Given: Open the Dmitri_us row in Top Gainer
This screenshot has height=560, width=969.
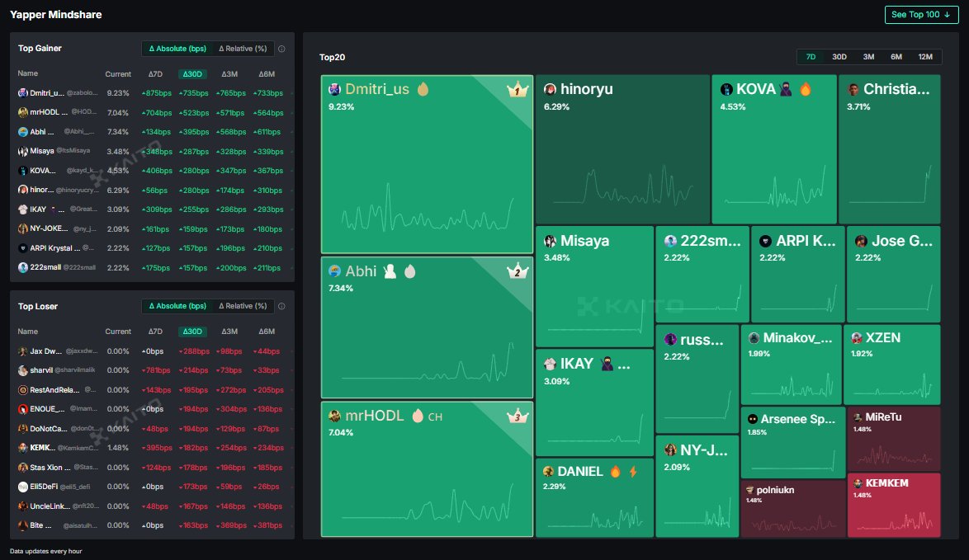Looking at the screenshot, I should (152, 93).
